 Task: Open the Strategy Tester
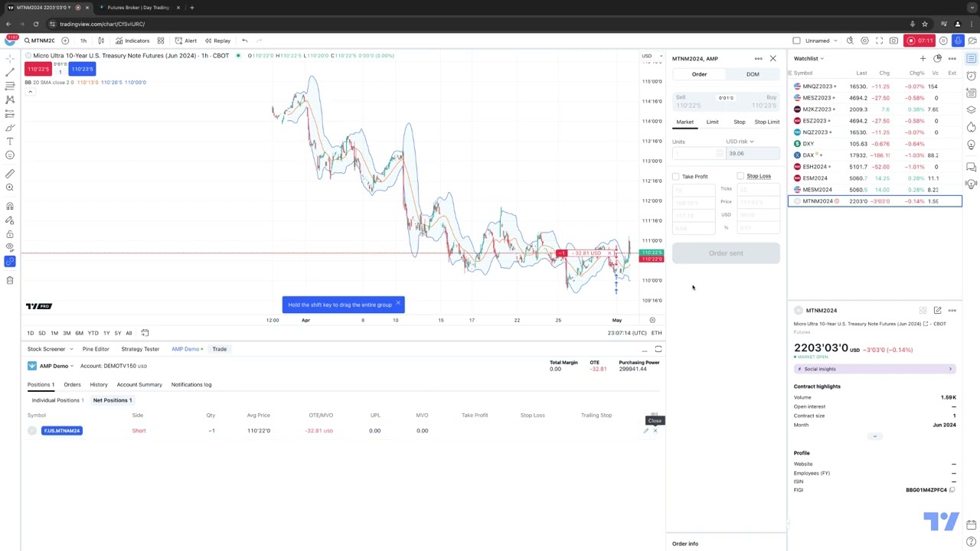click(x=140, y=349)
